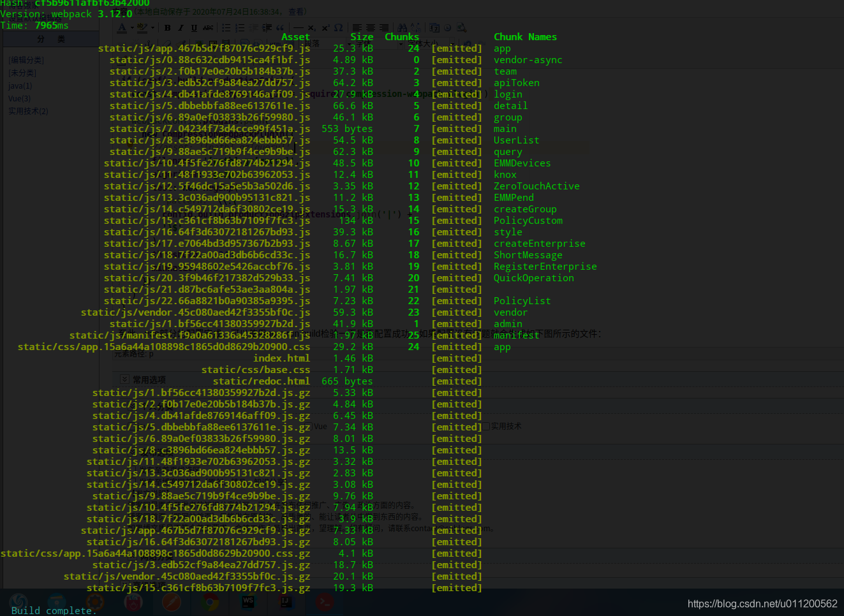Click the 'RegisterEnterprise' chunk name
The image size is (844, 616).
(x=545, y=267)
